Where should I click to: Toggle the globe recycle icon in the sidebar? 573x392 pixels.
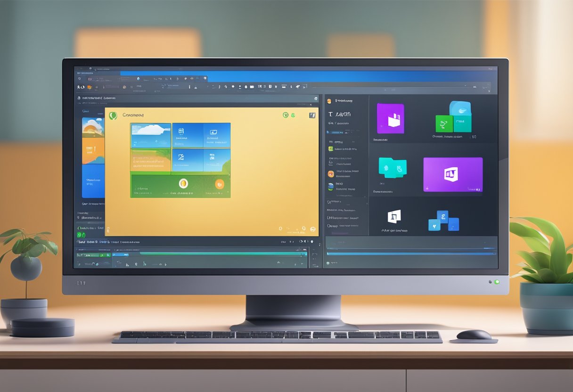coord(330,186)
